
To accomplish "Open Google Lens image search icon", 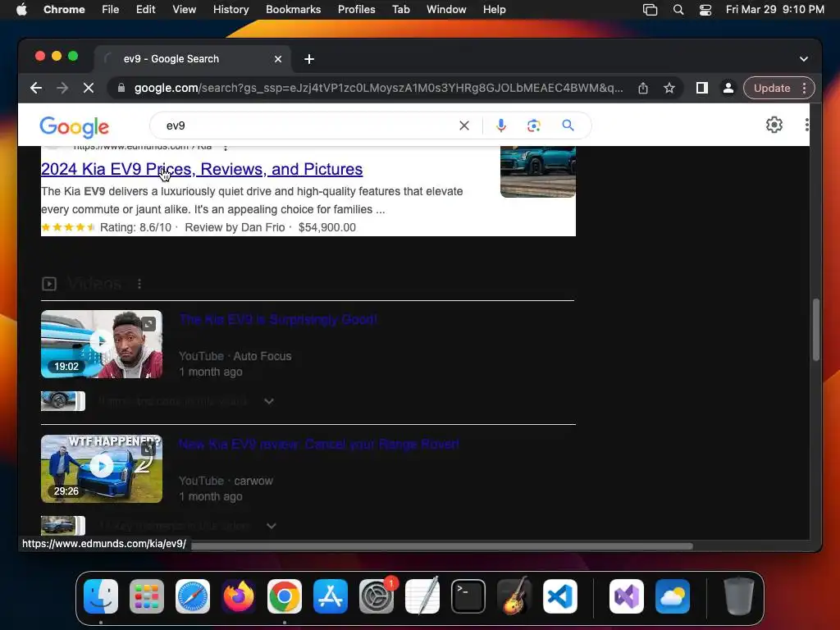I will 533,126.
